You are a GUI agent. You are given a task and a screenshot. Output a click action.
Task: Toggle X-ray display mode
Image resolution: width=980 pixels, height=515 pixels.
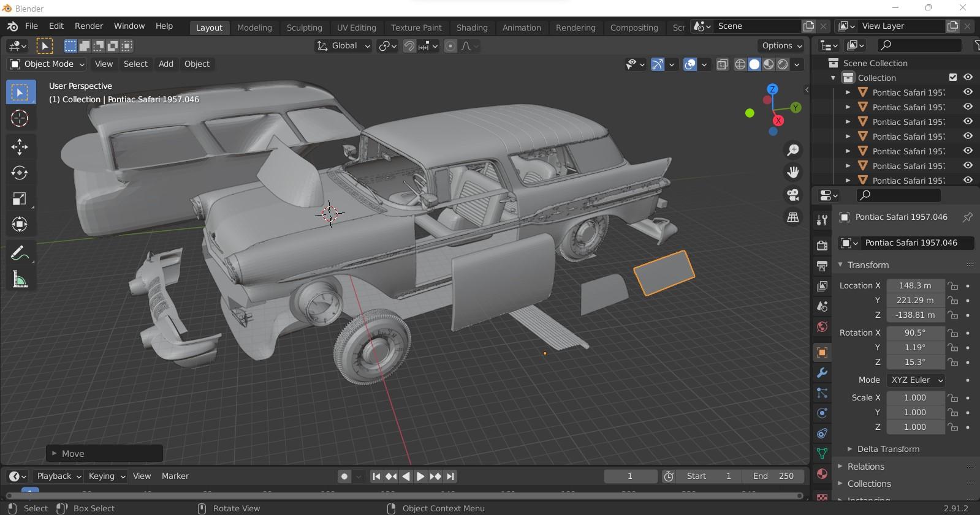(723, 64)
